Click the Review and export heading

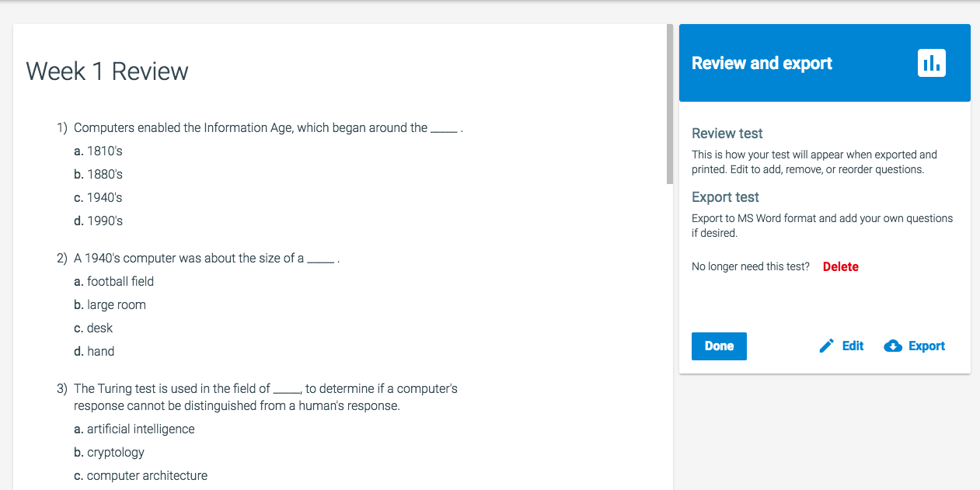[x=762, y=63]
